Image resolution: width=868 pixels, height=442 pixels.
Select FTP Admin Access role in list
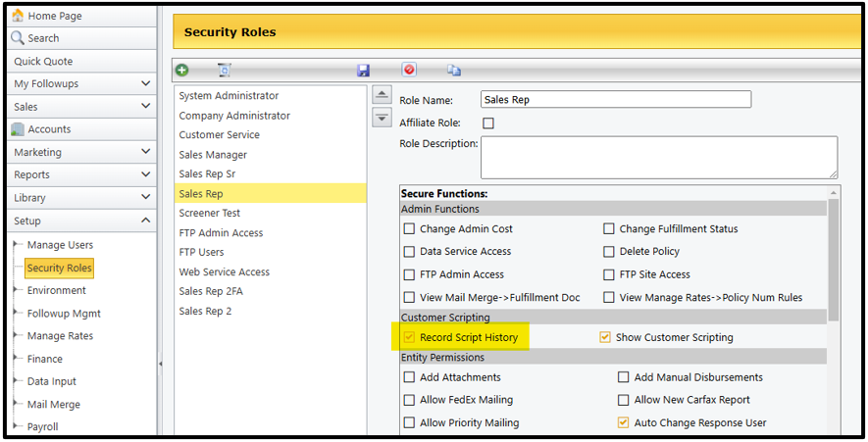(270, 233)
